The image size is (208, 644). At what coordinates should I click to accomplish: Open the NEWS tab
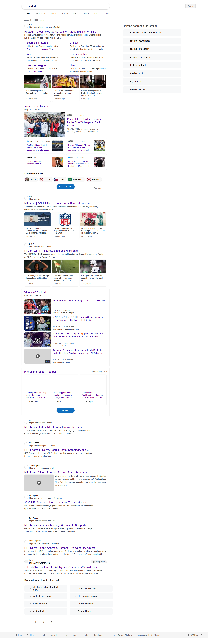[x=96, y=13]
